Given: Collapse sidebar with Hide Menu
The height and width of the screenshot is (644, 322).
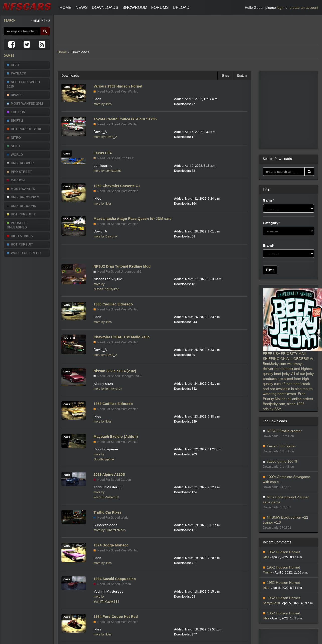Looking at the screenshot, I should 40,21.
